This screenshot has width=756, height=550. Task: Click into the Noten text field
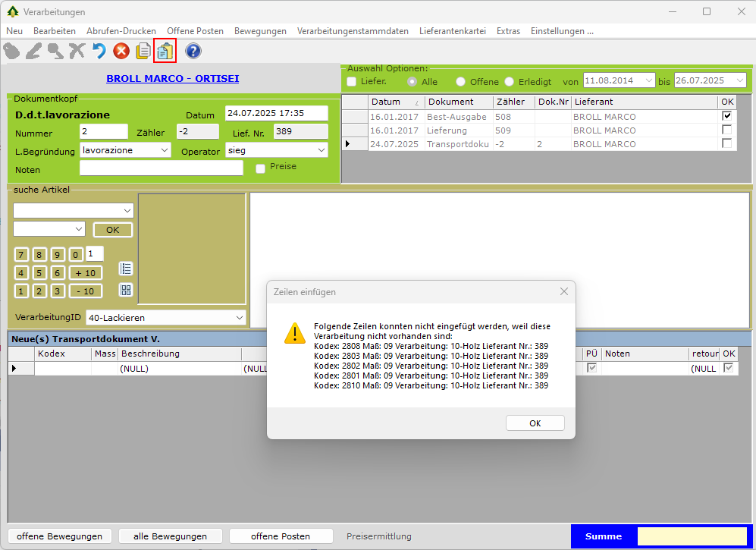(x=161, y=169)
